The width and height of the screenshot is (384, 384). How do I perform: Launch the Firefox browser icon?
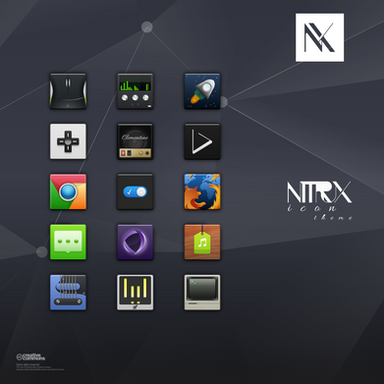[202, 192]
